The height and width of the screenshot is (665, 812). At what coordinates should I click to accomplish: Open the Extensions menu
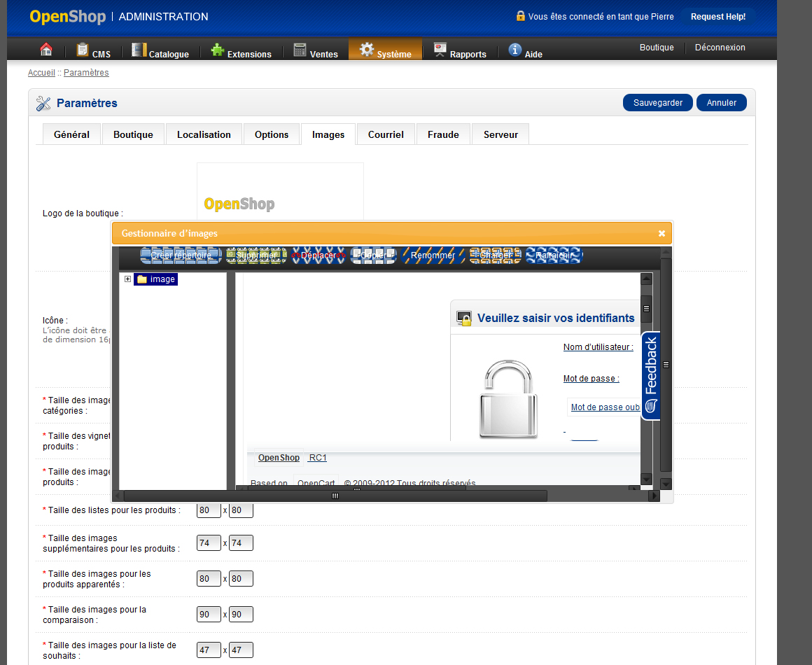pyautogui.click(x=241, y=50)
